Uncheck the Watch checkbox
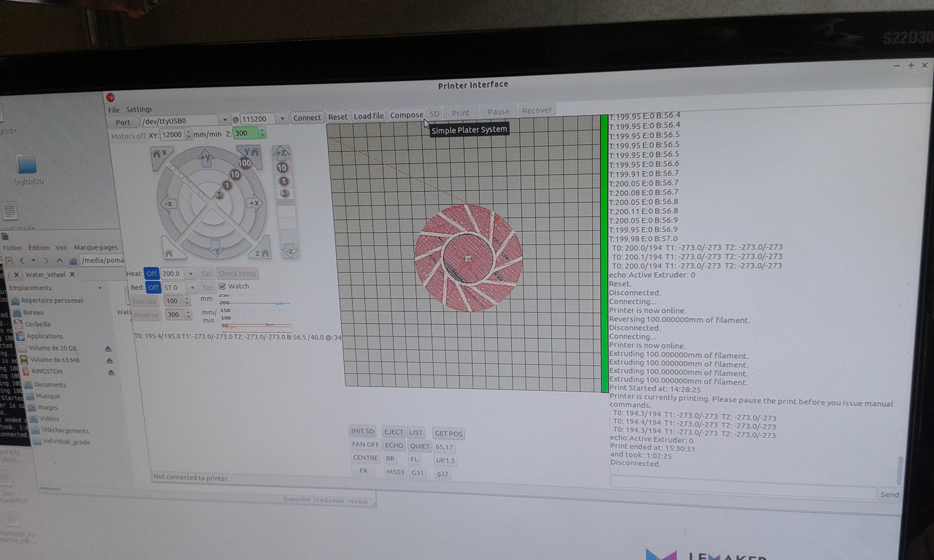Viewport: 934px width, 560px height. point(222,286)
